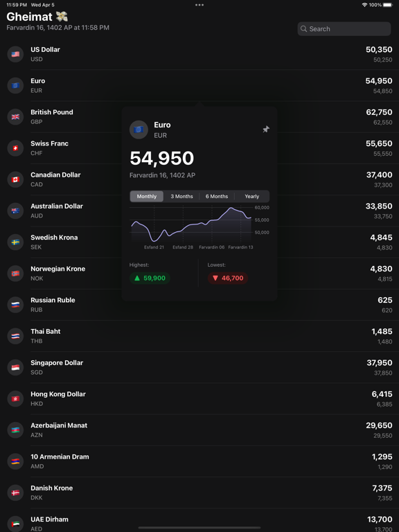
Task: Click the Canadian flag icon for CAD
Action: click(x=15, y=179)
